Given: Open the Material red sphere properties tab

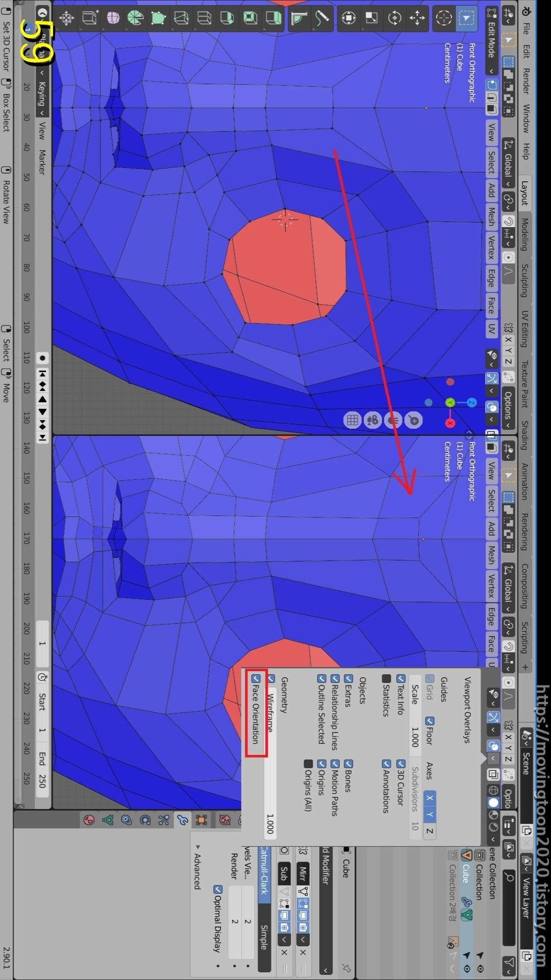Looking at the screenshot, I should pos(89,820).
